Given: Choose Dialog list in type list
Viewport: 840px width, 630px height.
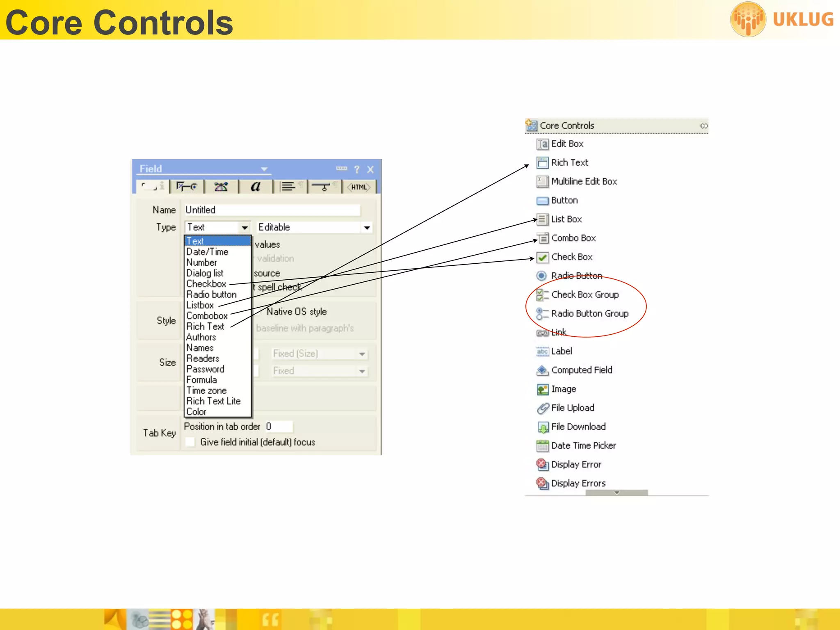Looking at the screenshot, I should (205, 273).
